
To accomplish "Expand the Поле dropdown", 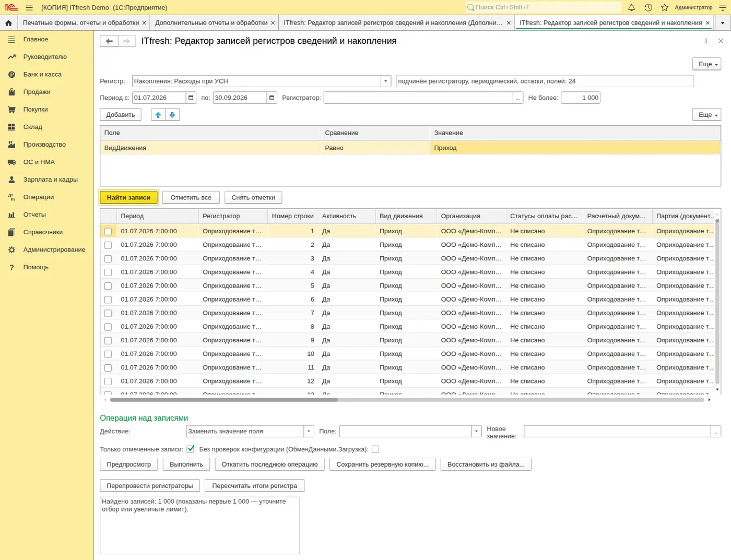I will click(x=476, y=432).
